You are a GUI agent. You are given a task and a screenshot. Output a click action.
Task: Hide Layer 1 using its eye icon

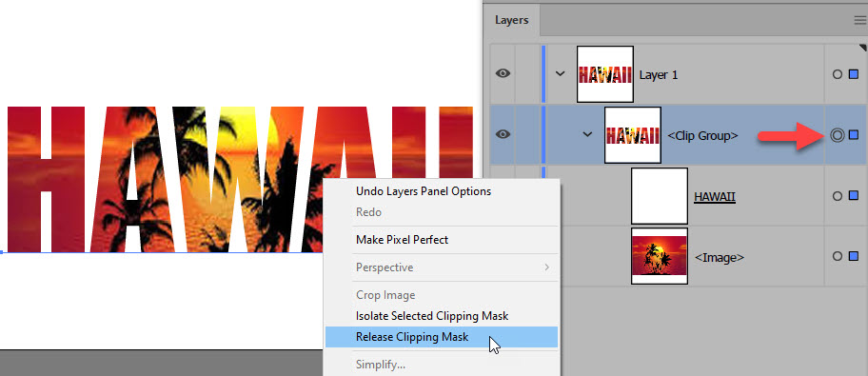tap(503, 73)
